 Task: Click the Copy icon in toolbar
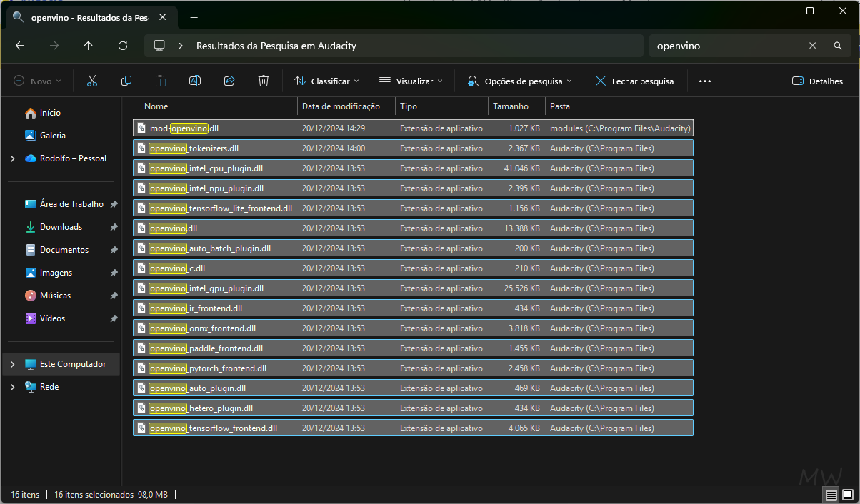click(x=126, y=81)
